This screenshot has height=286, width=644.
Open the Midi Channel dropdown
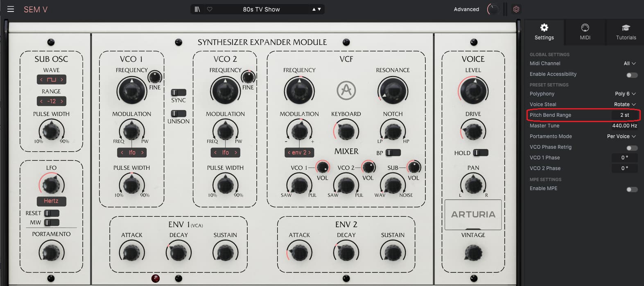629,64
